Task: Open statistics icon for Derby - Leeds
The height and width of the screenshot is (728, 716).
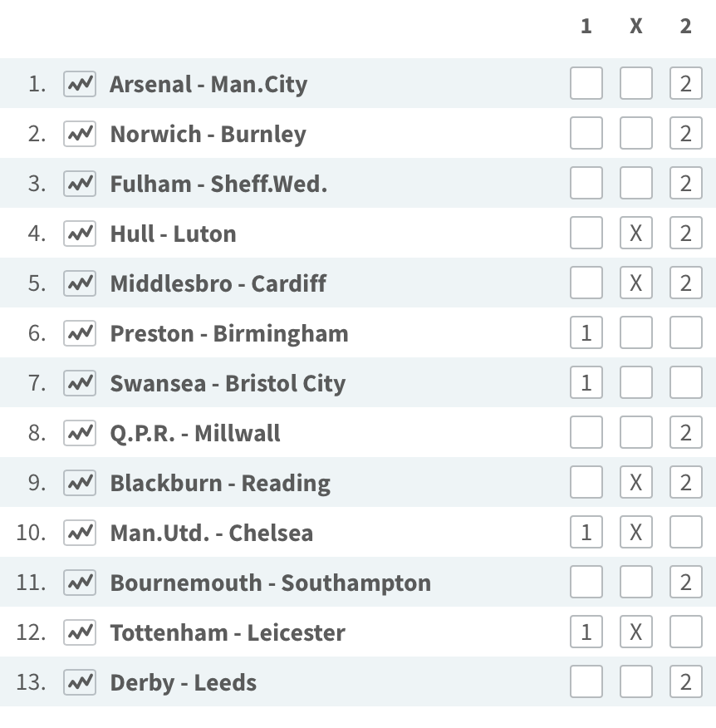Action: coord(80,682)
